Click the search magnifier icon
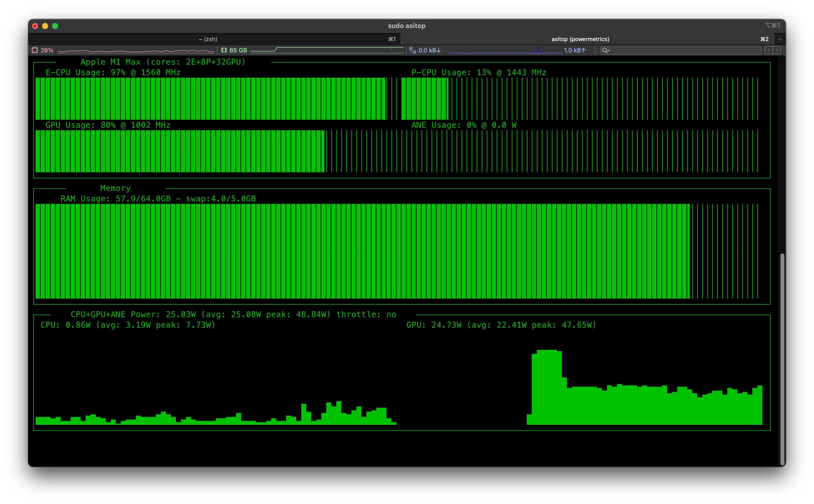 [x=604, y=50]
